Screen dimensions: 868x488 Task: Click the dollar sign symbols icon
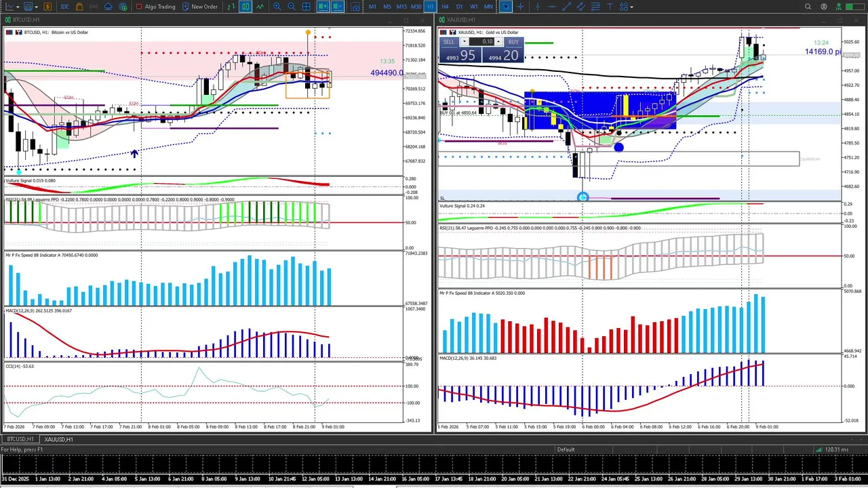[x=47, y=7]
